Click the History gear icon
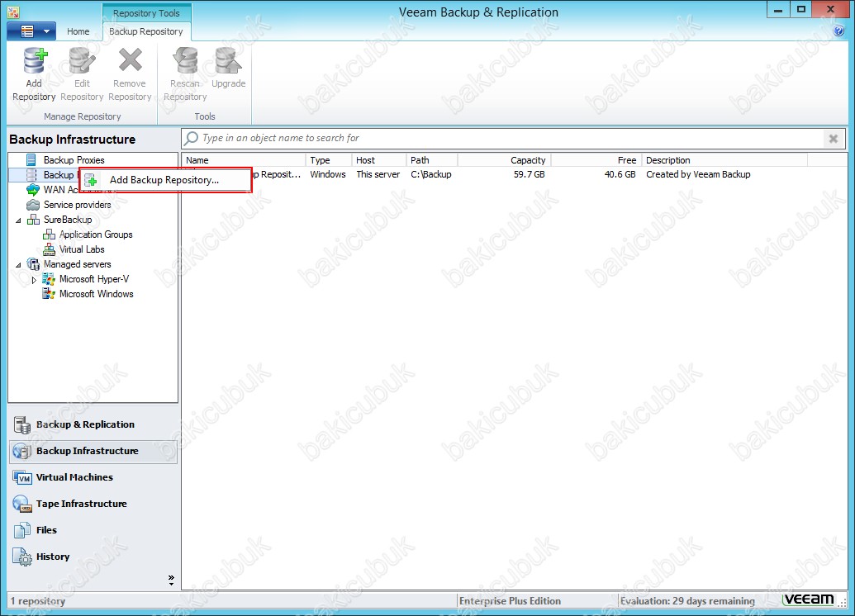The image size is (855, 616). coord(22,557)
